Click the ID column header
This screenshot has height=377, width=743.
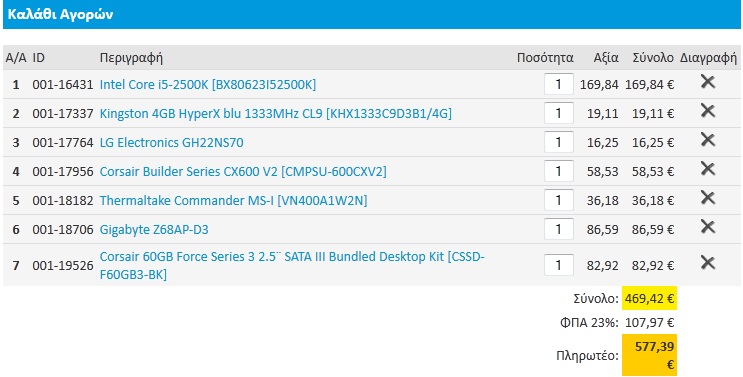click(x=38, y=58)
